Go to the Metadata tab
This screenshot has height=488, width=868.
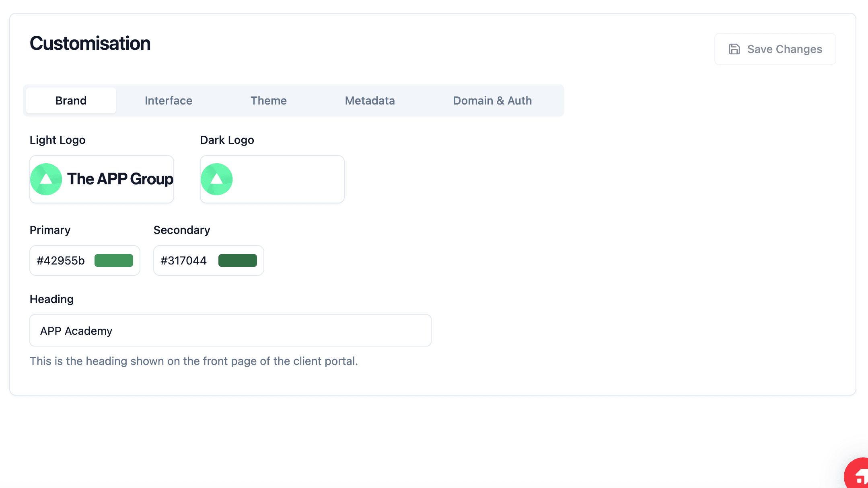[x=370, y=100]
